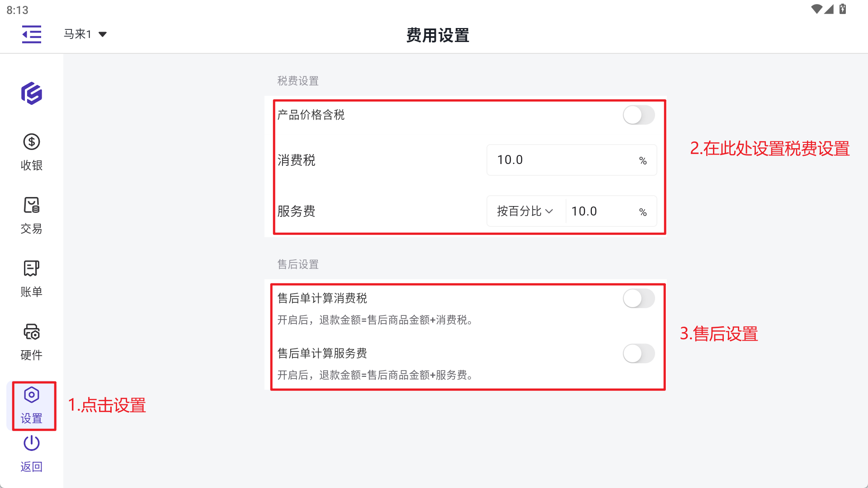Image resolution: width=868 pixels, height=488 pixels.
Task: Expand the 按百分比 service fee dropdown
Action: pyautogui.click(x=525, y=211)
